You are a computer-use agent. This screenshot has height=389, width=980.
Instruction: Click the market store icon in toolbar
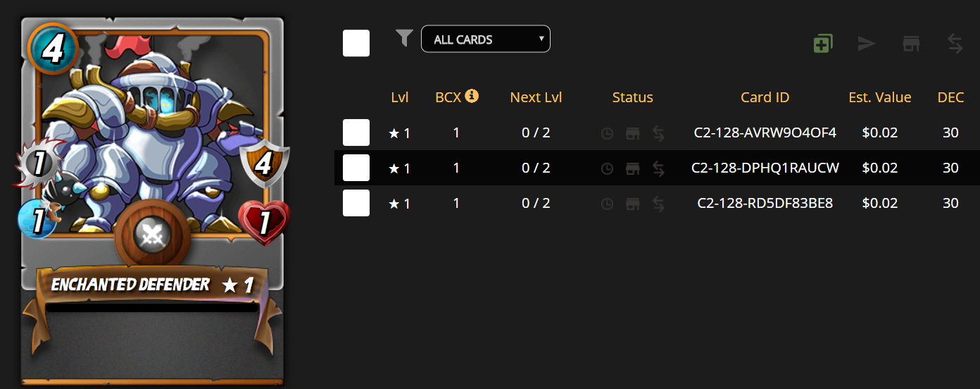(x=912, y=44)
